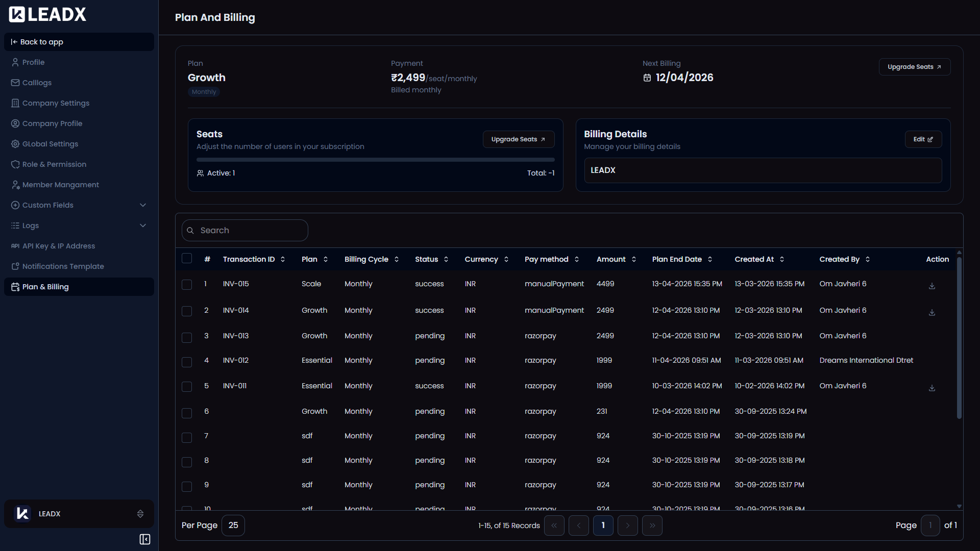Screen dimensions: 980x551
Task: Download the invoice for INV-015
Action: pyautogui.click(x=932, y=286)
